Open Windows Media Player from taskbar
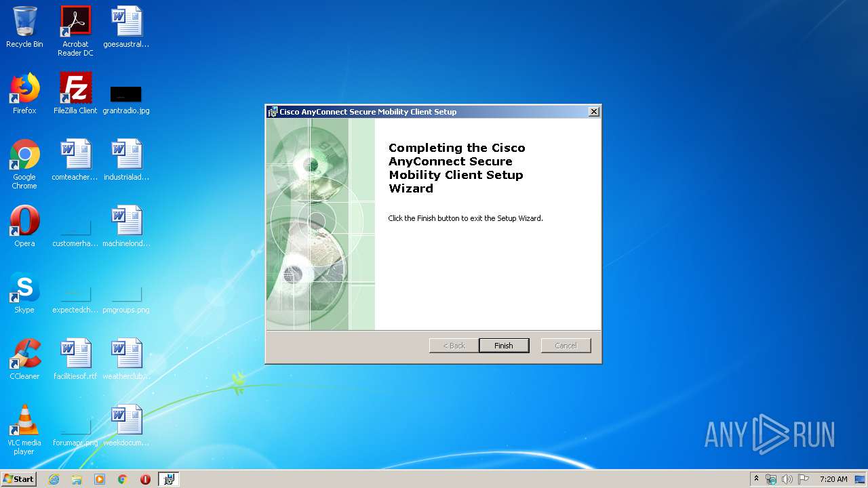This screenshot has height=488, width=868. [100, 479]
